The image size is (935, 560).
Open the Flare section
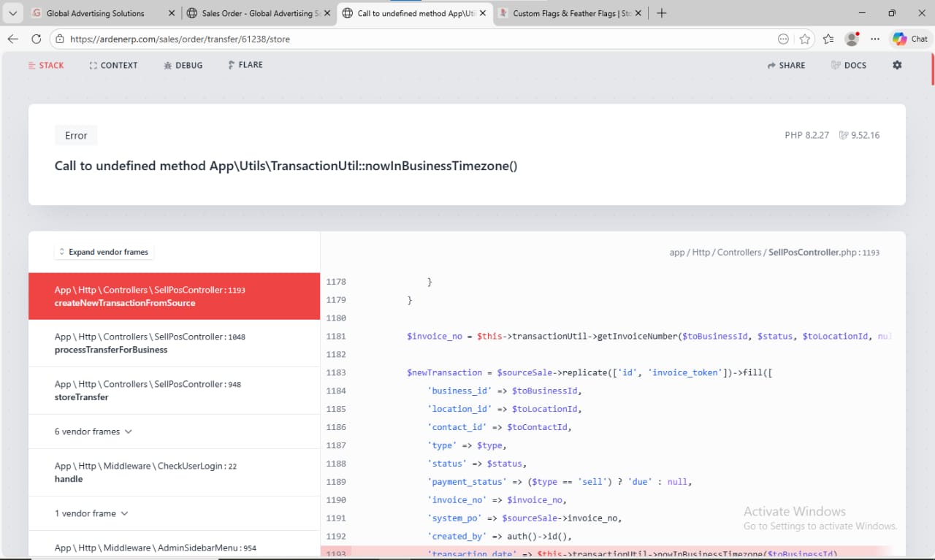click(x=245, y=65)
